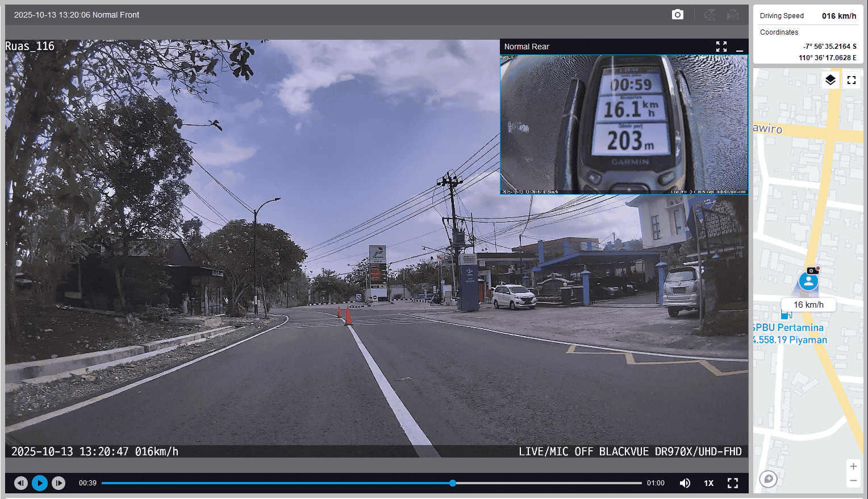The height and width of the screenshot is (499, 868).
Task: Click the video progress slider handle
Action: (453, 483)
